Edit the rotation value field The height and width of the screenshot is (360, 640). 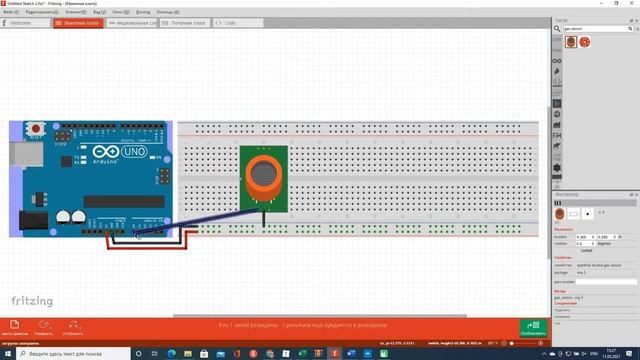click(585, 244)
